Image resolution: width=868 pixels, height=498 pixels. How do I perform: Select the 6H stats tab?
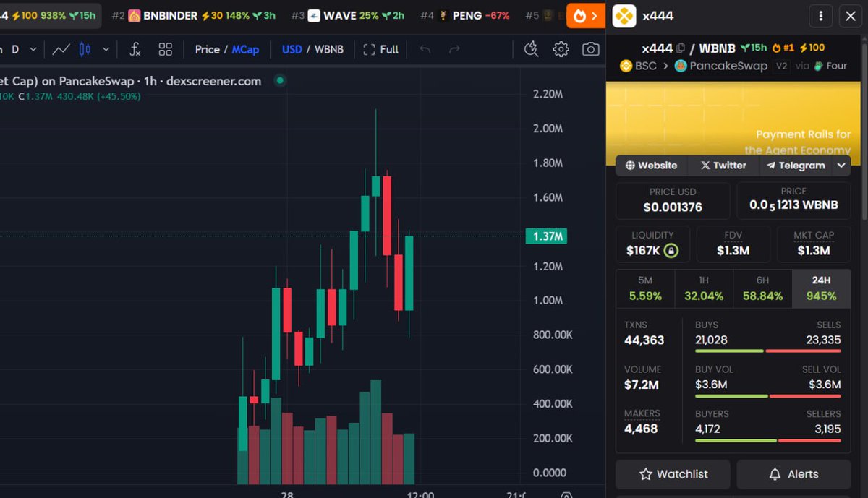(x=762, y=288)
